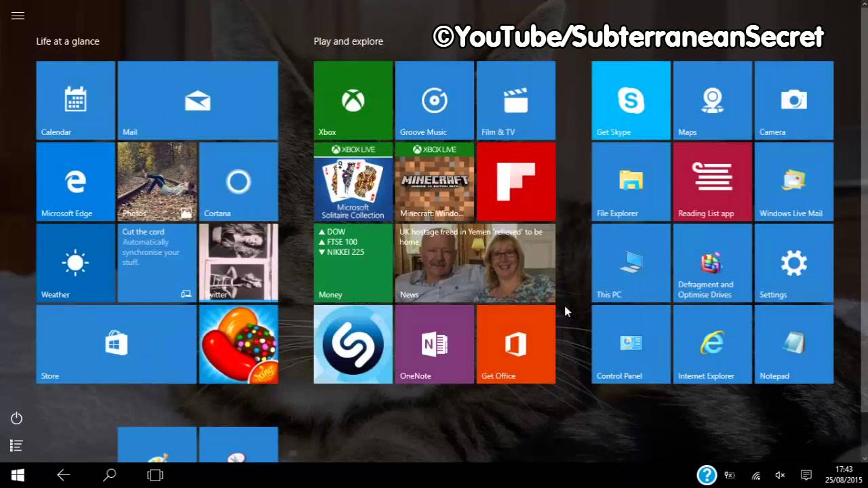This screenshot has height=488, width=868.
Task: Open Task View on taskbar
Action: tap(155, 475)
